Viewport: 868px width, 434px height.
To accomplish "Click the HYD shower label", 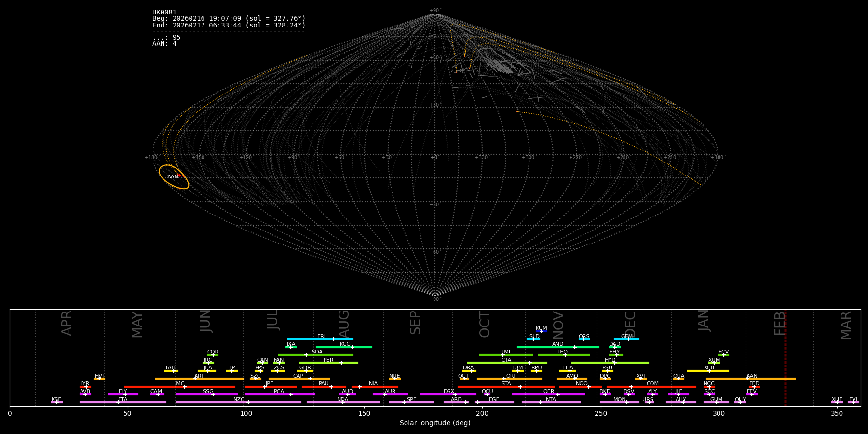I will pos(610,360).
